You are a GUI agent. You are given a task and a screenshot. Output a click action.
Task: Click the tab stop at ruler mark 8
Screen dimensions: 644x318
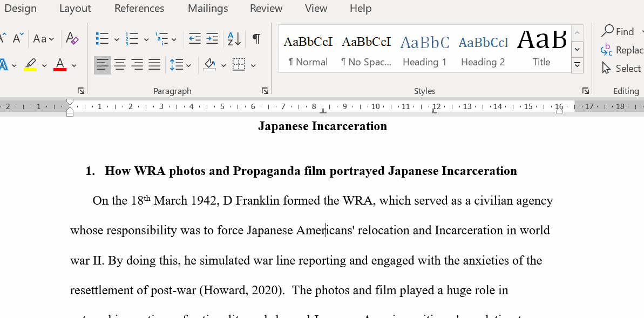tap(323, 111)
